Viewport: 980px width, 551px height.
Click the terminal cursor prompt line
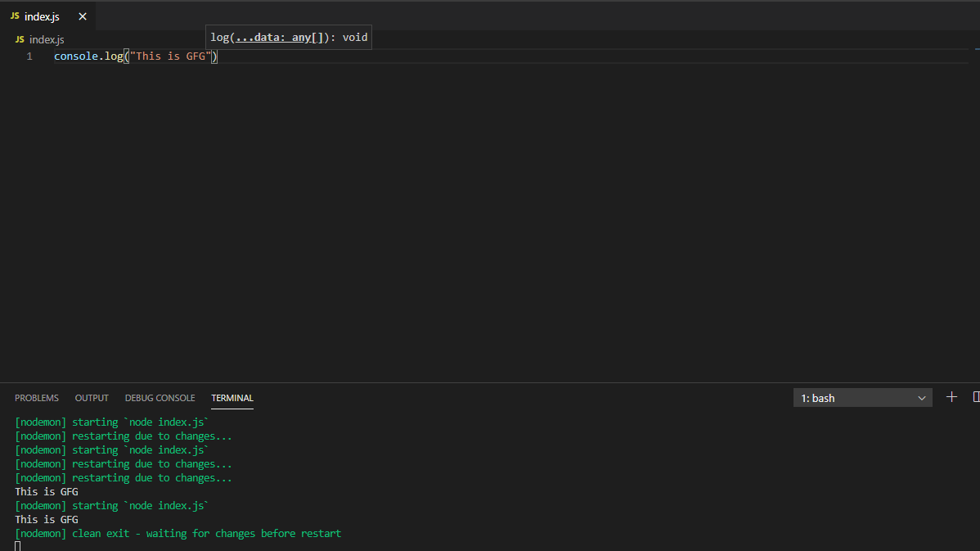tap(18, 546)
